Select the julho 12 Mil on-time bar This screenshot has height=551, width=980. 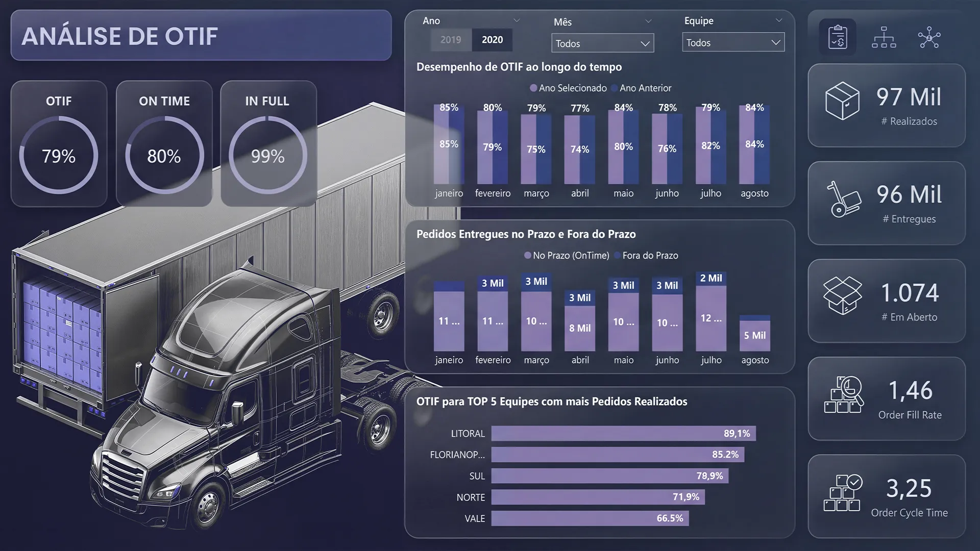[x=711, y=318]
